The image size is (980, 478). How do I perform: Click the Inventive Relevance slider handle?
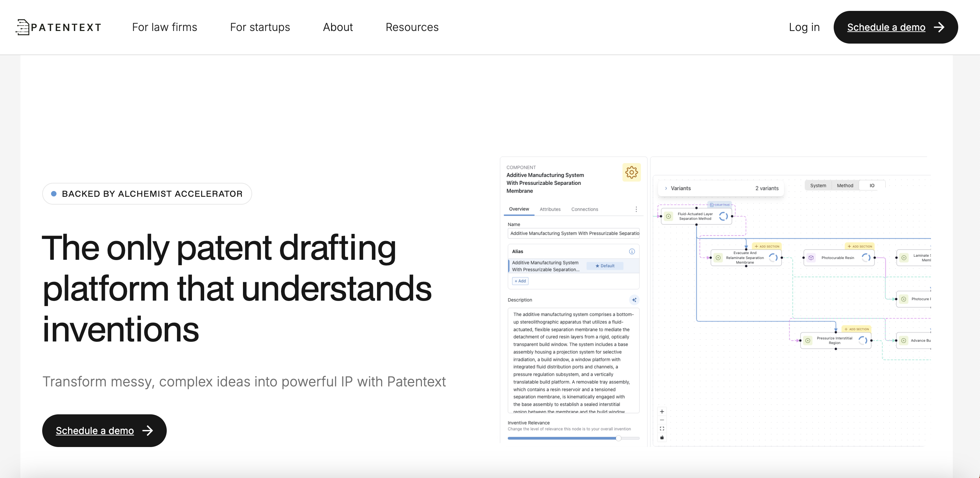[x=618, y=438]
